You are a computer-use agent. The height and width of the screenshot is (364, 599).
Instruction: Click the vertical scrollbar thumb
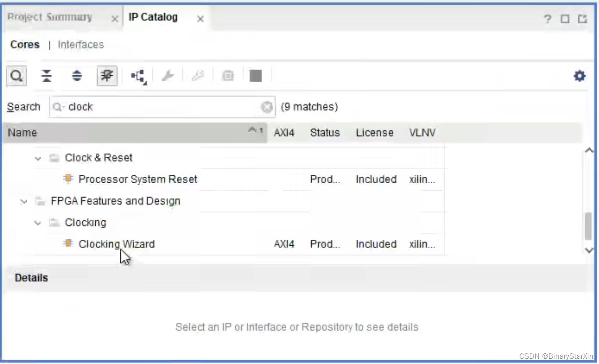(x=588, y=226)
